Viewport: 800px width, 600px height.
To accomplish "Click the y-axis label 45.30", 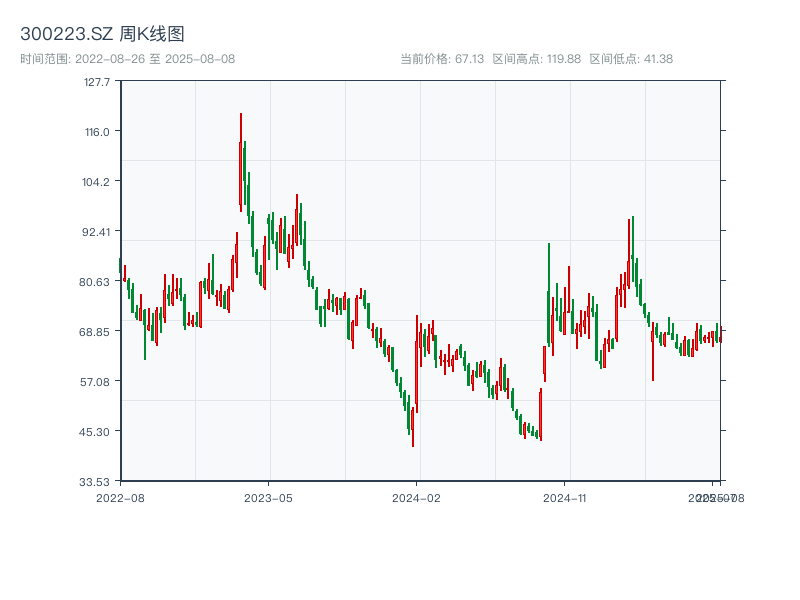I will tap(94, 432).
